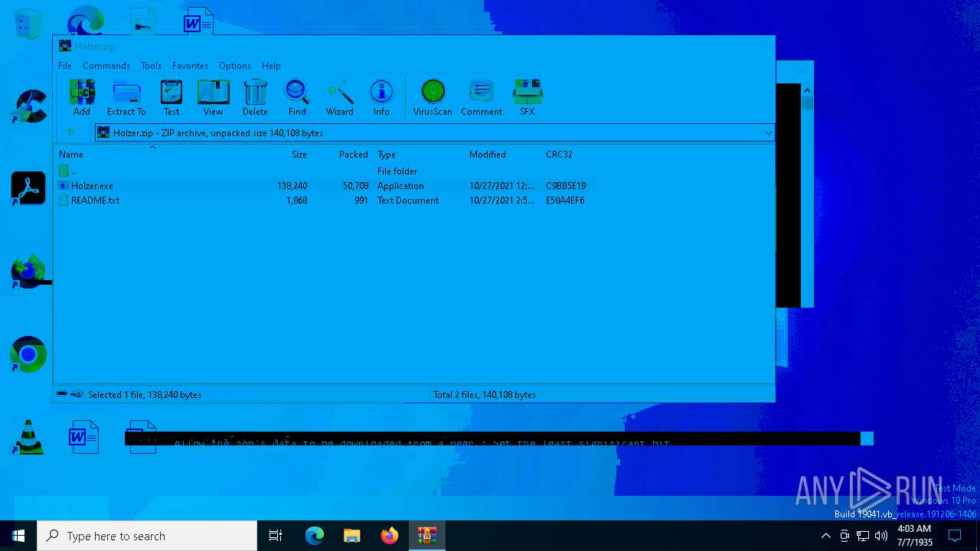Click the Add toolbar icon
Viewport: 980px width, 551px height.
pos(82,96)
